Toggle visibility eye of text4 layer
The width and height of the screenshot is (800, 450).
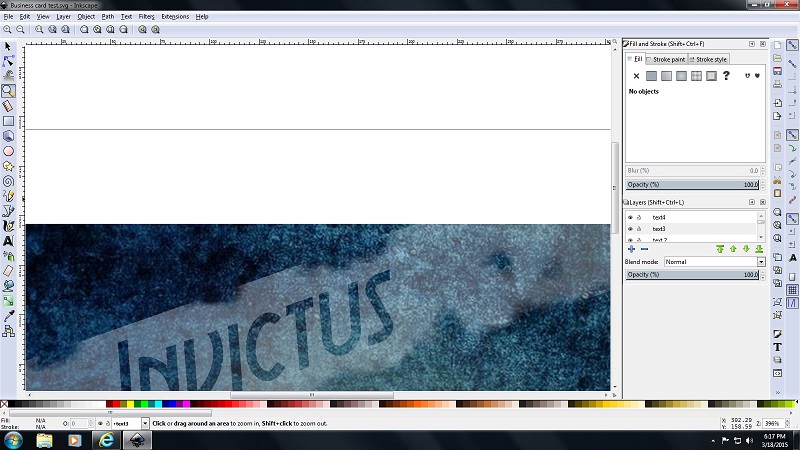630,217
